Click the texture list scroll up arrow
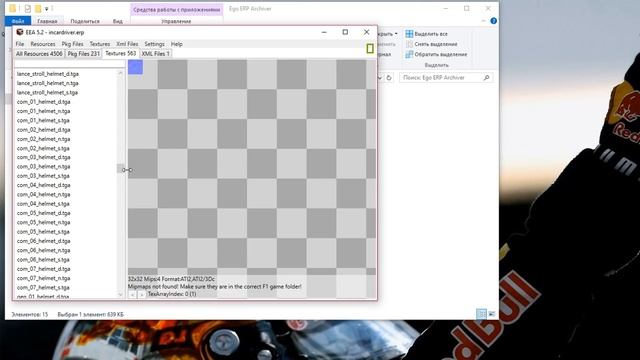 [x=120, y=73]
